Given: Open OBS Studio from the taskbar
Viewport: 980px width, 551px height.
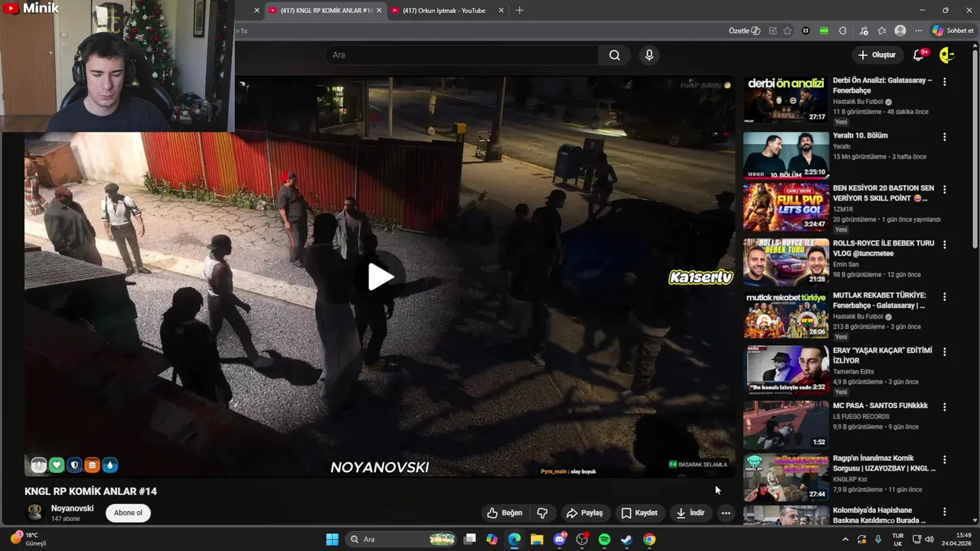Looking at the screenshot, I should click(582, 540).
